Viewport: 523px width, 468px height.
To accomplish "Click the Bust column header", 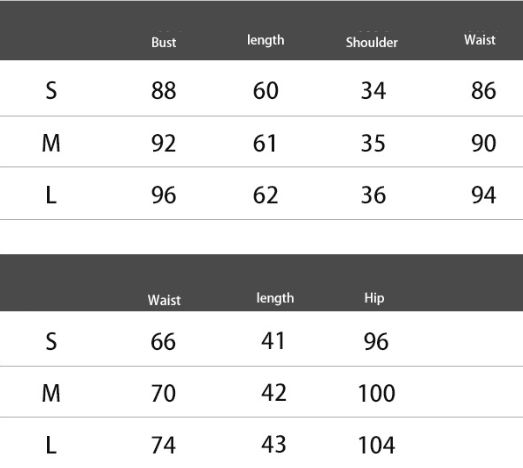I will (163, 42).
